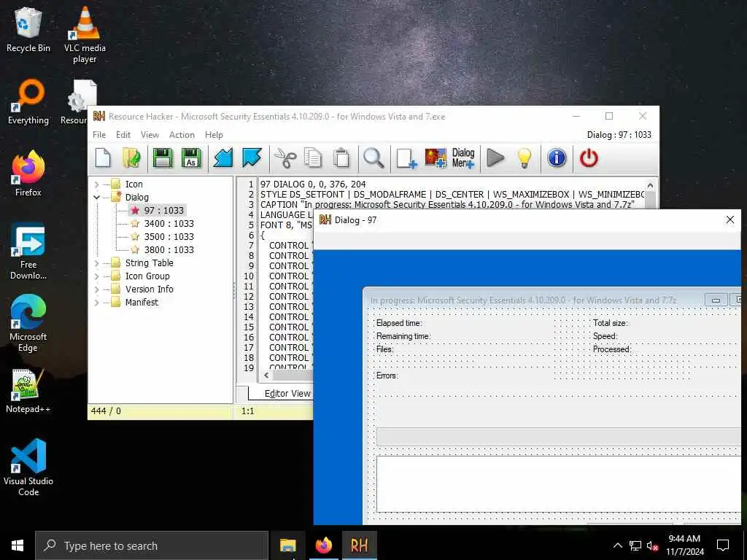747x560 pixels.
Task: Click the blue info icon
Action: (557, 158)
